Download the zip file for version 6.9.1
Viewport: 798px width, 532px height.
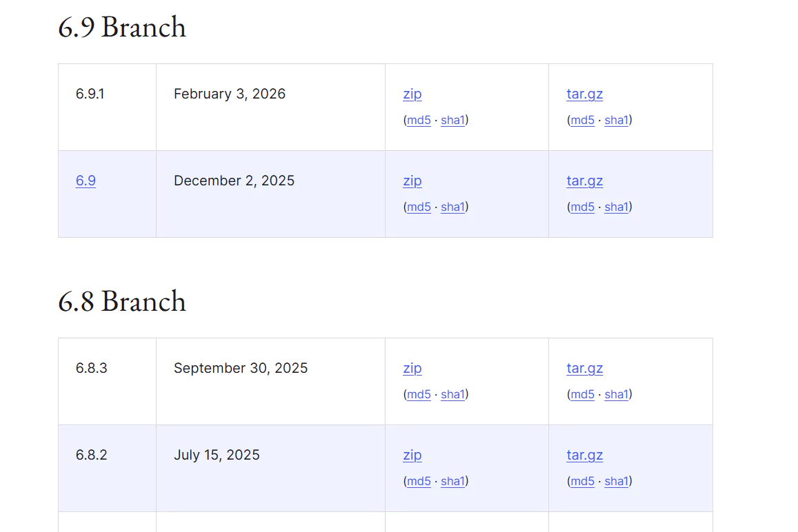(412, 94)
